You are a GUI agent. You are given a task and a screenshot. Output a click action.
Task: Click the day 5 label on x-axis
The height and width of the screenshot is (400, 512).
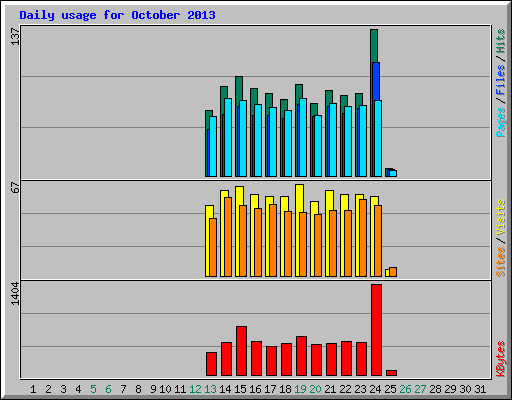coord(93,389)
